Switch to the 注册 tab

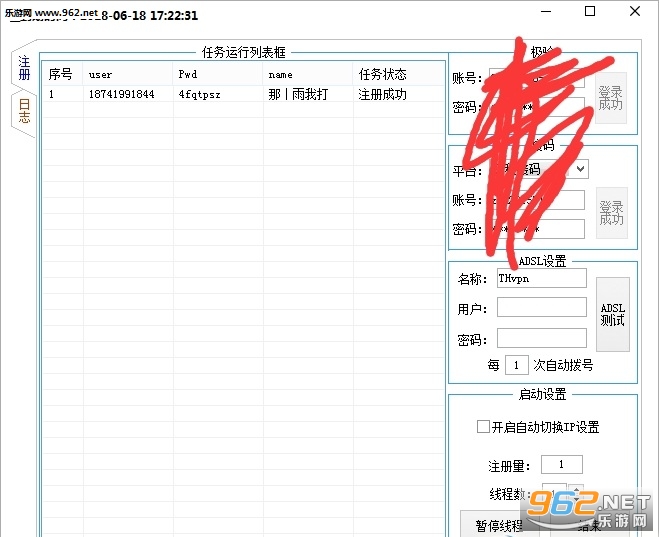[x=24, y=67]
